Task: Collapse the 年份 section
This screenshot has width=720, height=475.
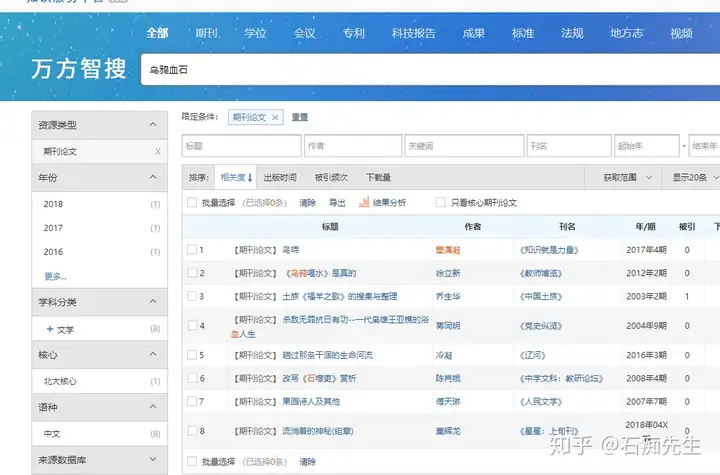Action: pos(153,177)
